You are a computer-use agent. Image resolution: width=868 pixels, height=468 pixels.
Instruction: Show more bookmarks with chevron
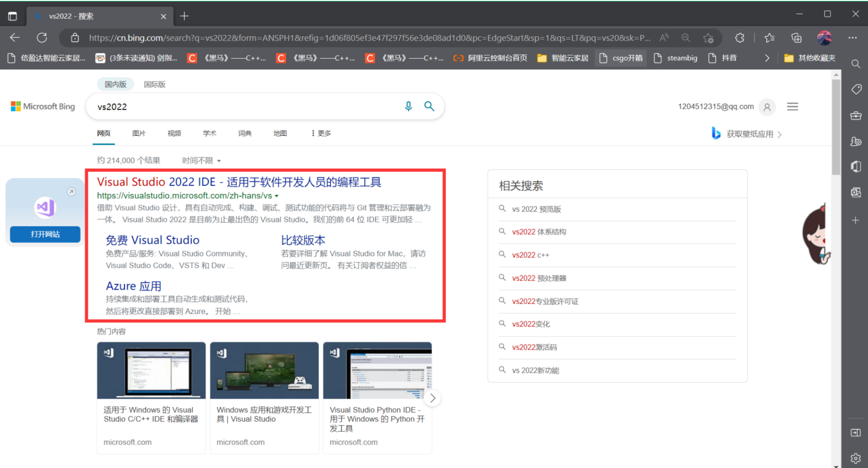coord(767,58)
